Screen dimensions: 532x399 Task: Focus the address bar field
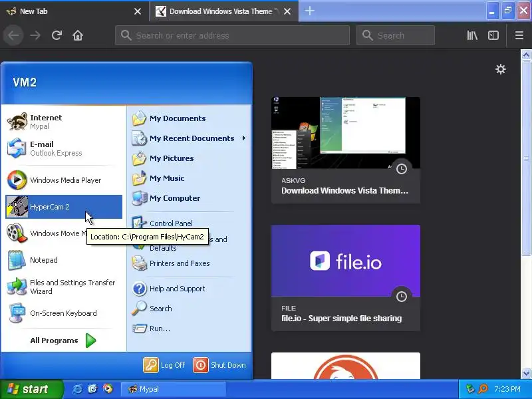click(232, 35)
